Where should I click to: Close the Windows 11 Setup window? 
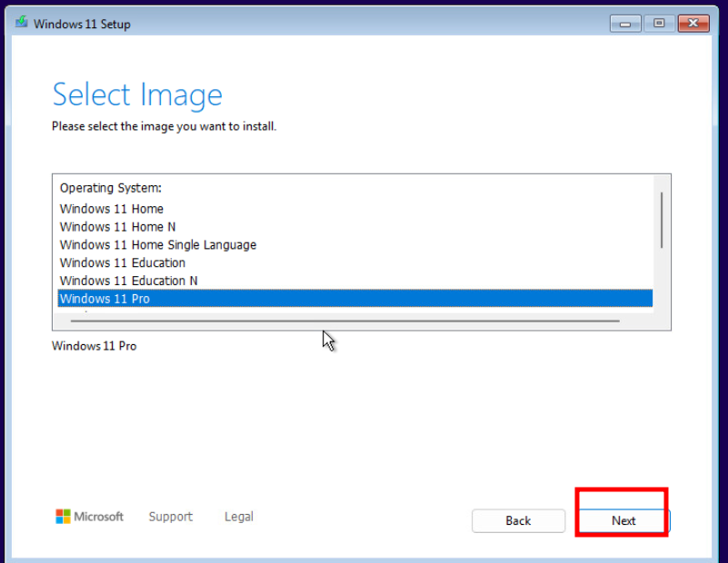[x=693, y=24]
